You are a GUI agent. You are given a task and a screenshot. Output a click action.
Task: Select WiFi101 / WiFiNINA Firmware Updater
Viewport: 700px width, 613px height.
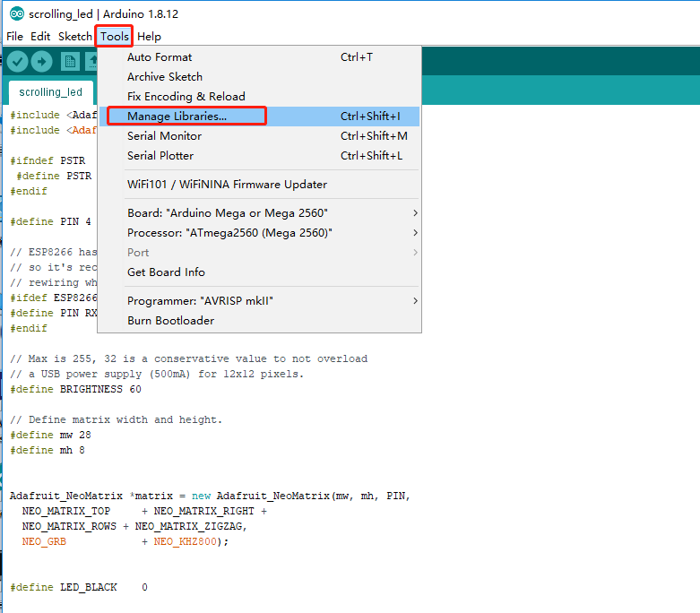tap(259, 185)
